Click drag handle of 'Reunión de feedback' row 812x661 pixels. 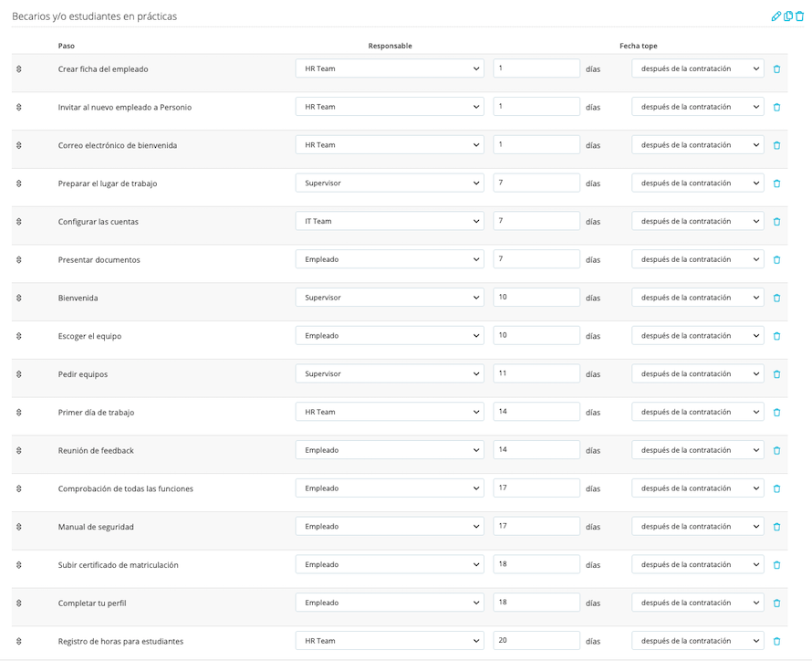(x=19, y=451)
